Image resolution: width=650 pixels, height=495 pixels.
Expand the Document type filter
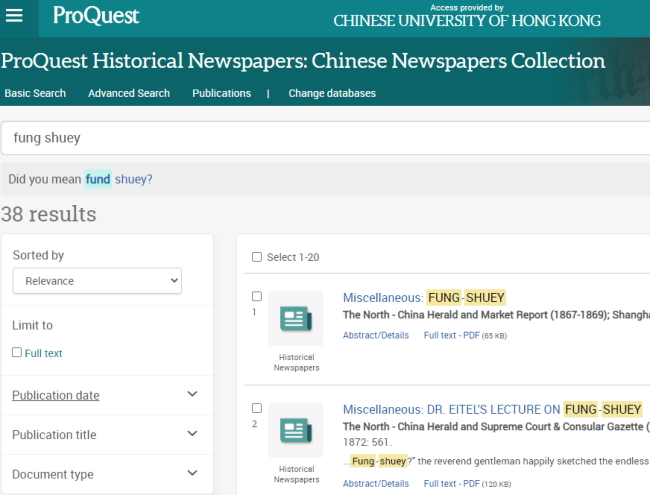tap(105, 474)
